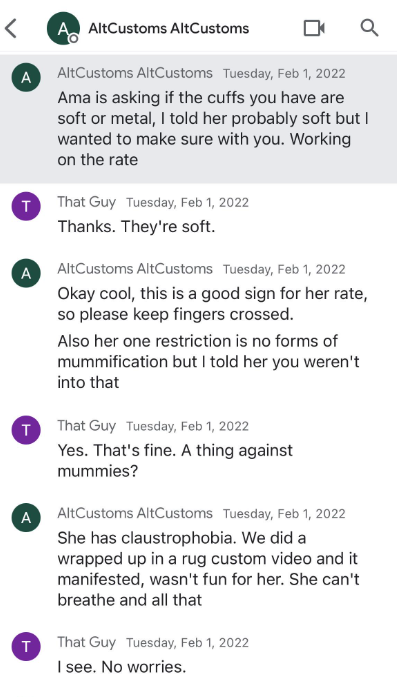Open the AltCustoms AltCustoms conversation title
Viewport: 397px width, 697px height.
(x=168, y=28)
